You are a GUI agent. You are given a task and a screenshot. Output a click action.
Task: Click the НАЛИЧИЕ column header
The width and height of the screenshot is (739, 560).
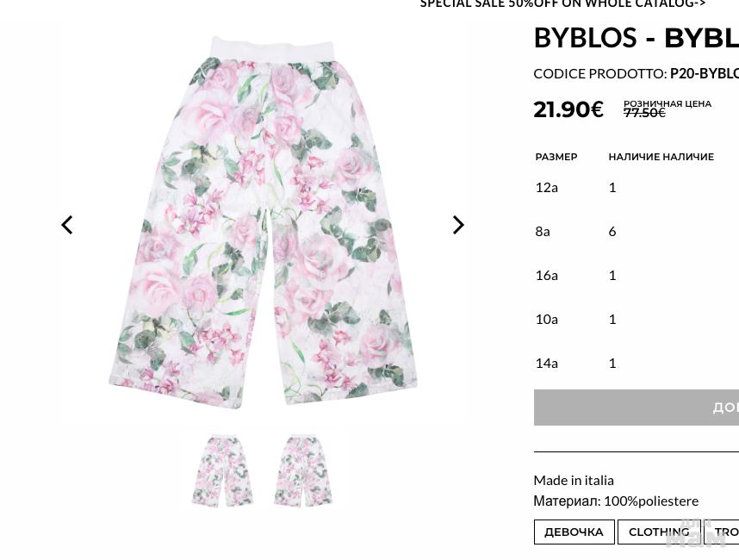click(x=661, y=157)
